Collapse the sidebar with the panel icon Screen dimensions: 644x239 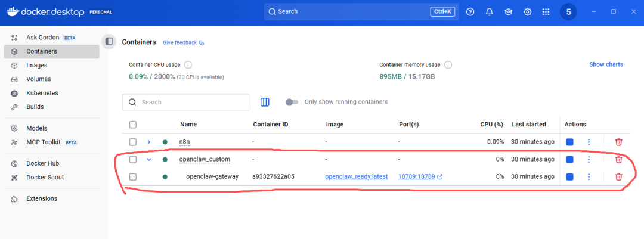click(x=109, y=42)
